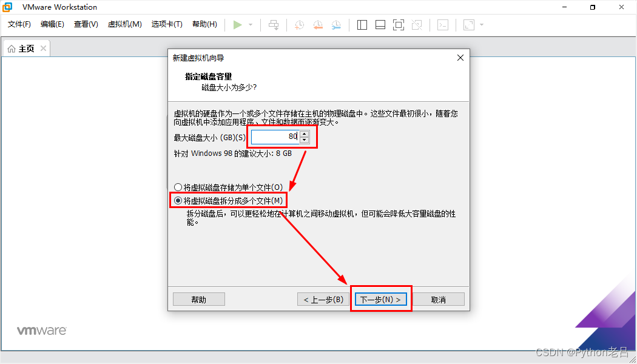Image resolution: width=637 pixels, height=364 pixels.
Task: Click the take snapshot clock icon
Action: [299, 25]
